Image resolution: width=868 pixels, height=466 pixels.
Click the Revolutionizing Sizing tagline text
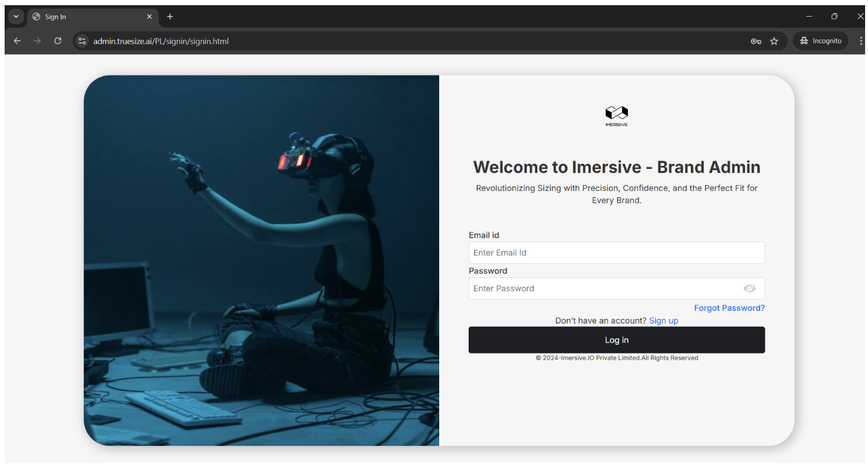click(x=616, y=194)
